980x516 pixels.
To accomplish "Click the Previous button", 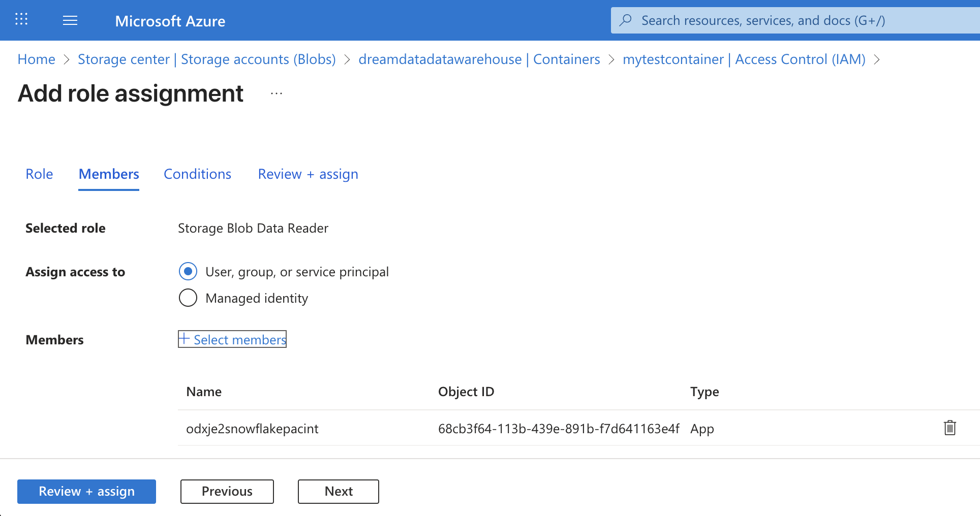I will 227,491.
